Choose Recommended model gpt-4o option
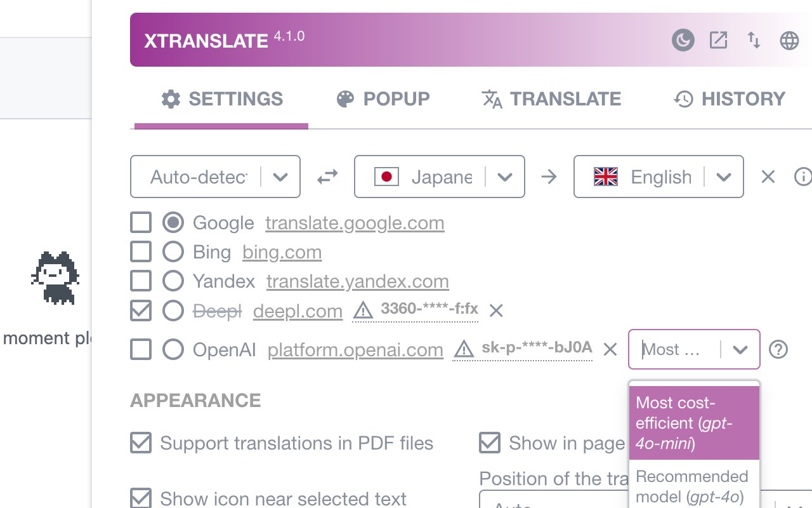The image size is (812, 508). (x=693, y=486)
